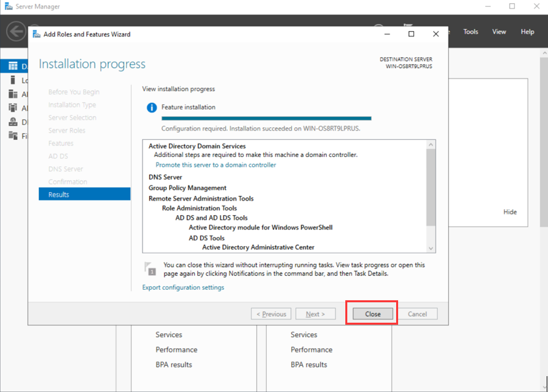Click Export configuration settings link
Image resolution: width=548 pixels, height=392 pixels.
183,287
